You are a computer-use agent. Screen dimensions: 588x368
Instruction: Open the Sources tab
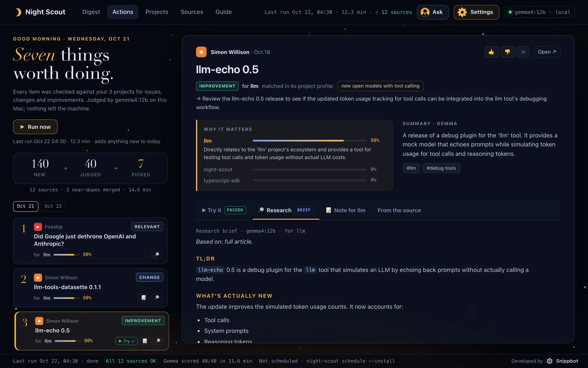point(192,12)
